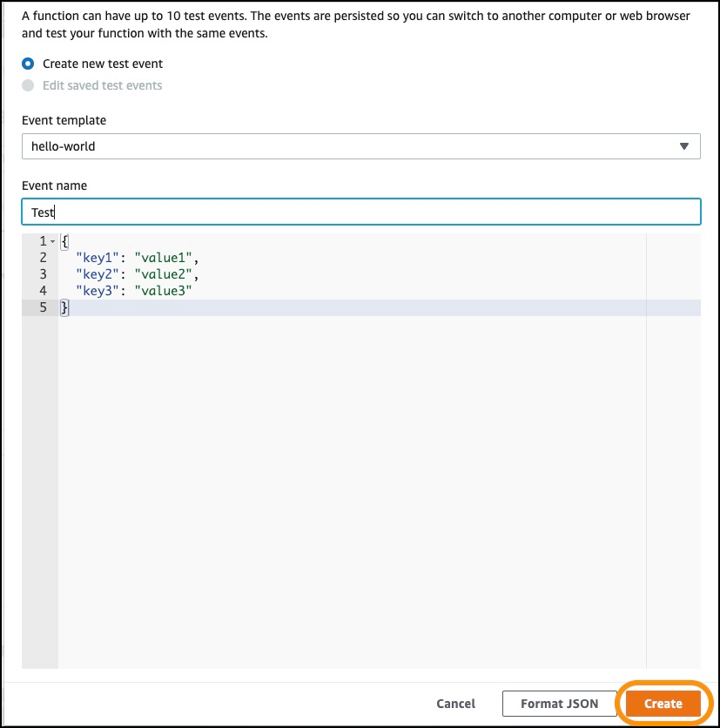Select Create new test event radio button
The height and width of the screenshot is (728, 720).
click(28, 64)
